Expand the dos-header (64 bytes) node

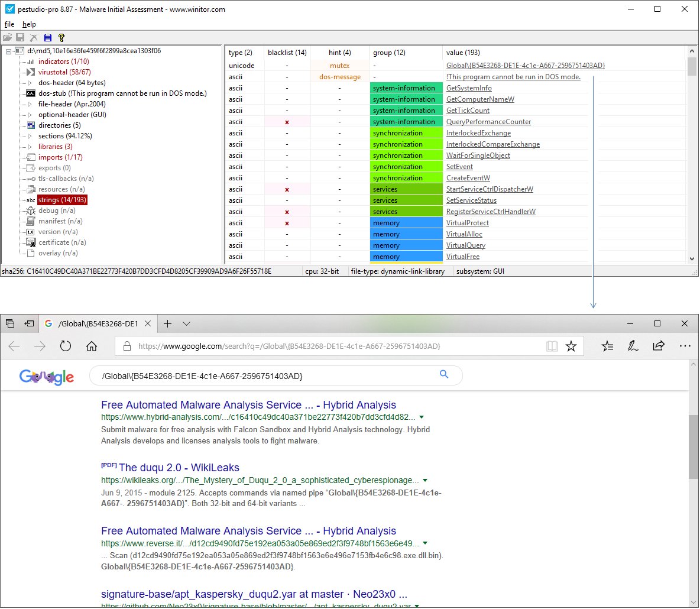30,83
